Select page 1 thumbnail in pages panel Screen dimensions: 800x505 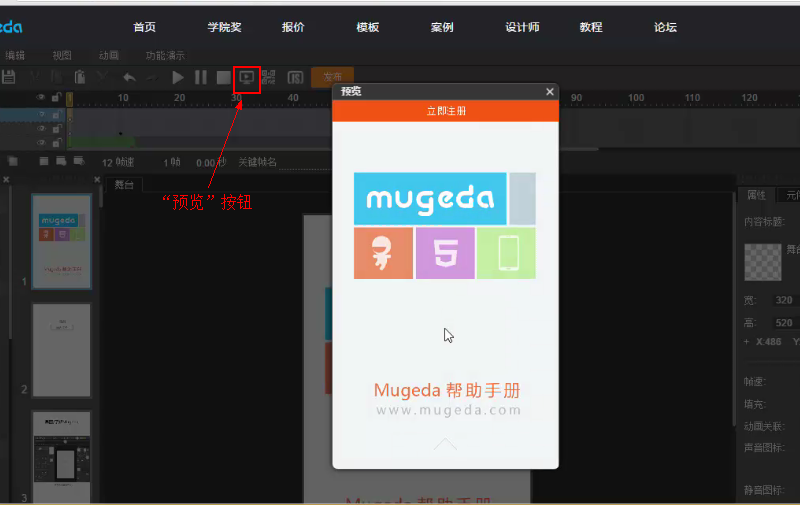pos(61,241)
